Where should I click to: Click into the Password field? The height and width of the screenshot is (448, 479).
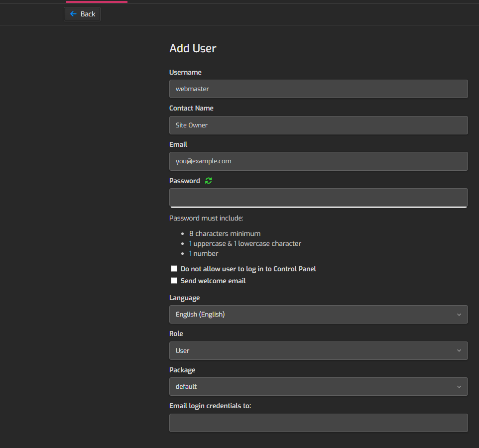(x=318, y=198)
